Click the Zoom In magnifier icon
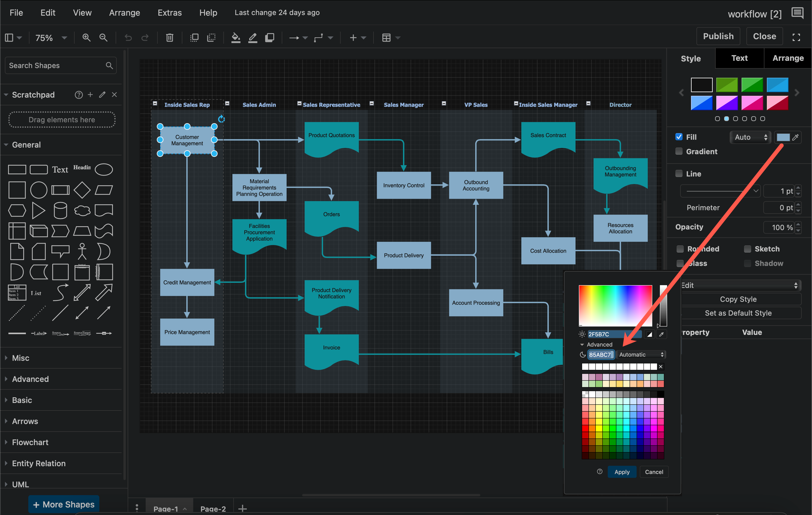Image resolution: width=812 pixels, height=515 pixels. tap(86, 37)
